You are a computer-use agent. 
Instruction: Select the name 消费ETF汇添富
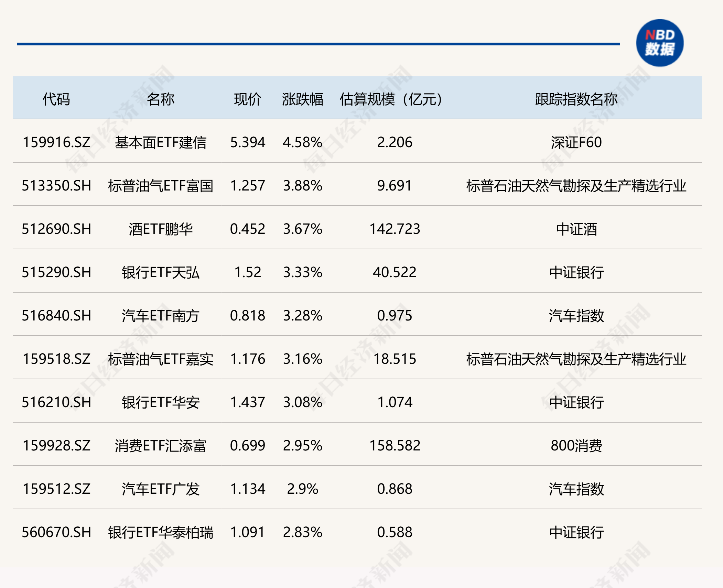(x=161, y=446)
